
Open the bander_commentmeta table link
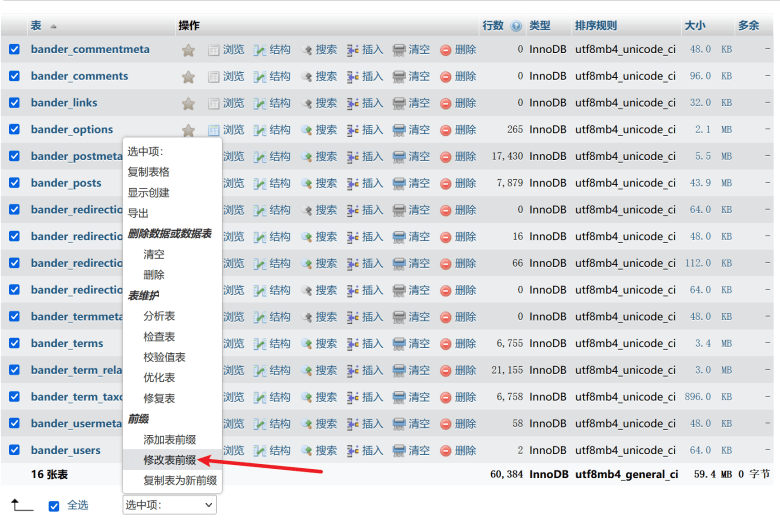coord(90,49)
